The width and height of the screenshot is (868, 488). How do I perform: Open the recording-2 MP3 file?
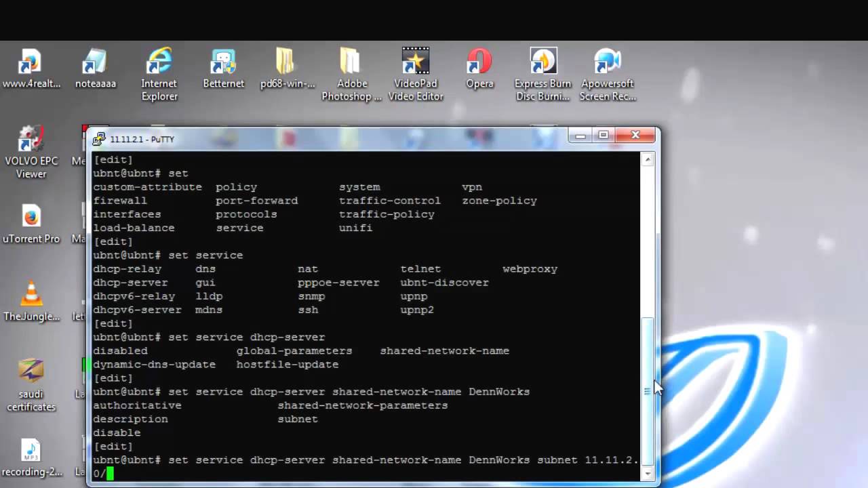(x=31, y=457)
